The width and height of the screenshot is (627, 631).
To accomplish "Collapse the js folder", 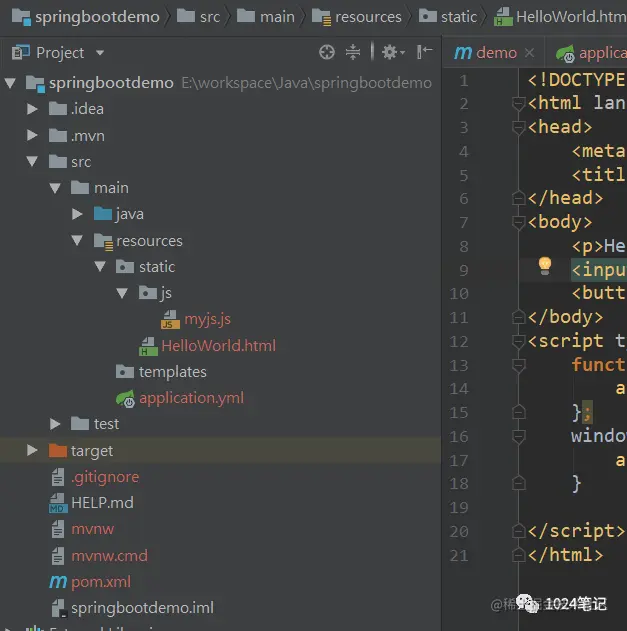I will point(122,293).
